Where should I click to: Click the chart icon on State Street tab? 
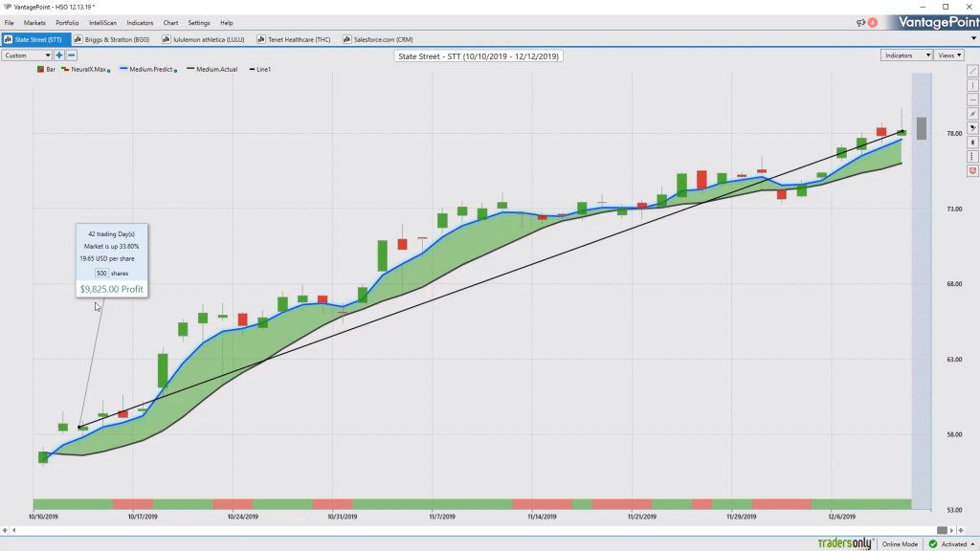(8, 39)
